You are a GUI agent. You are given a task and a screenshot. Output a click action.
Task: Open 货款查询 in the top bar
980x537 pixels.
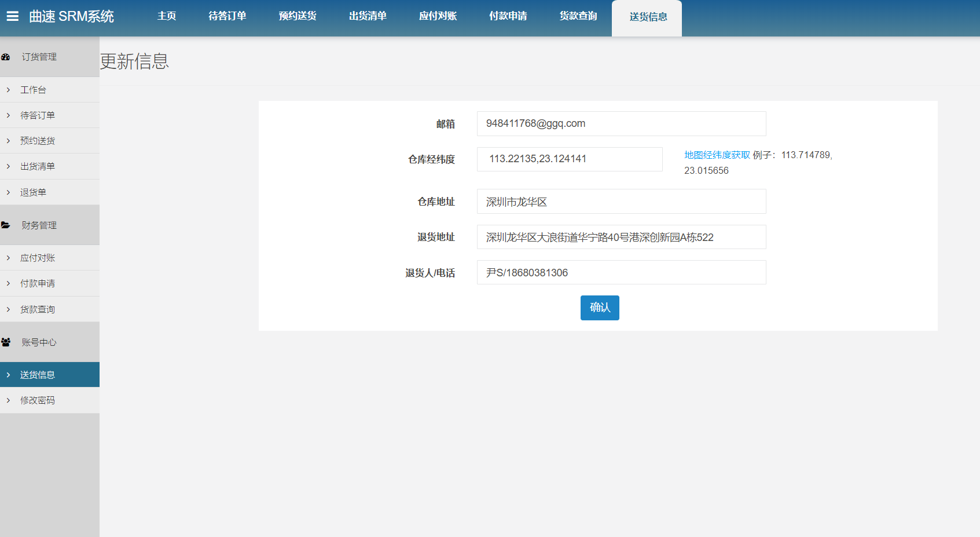pos(578,16)
